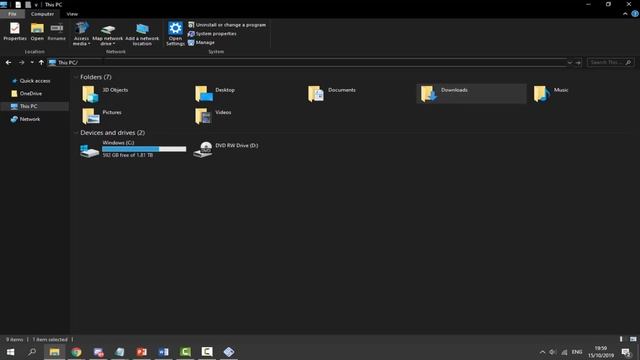
Task: Click the Windows (C:) storage usage bar
Action: click(144, 149)
